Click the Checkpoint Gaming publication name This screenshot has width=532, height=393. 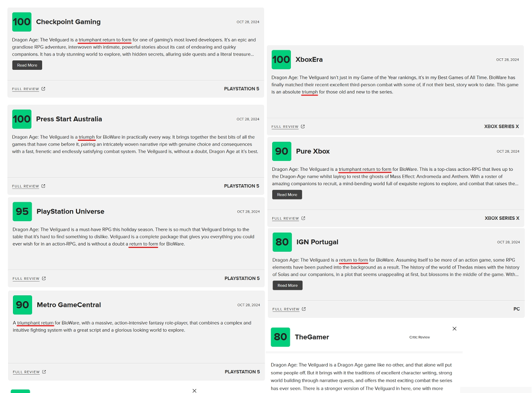[x=68, y=22]
